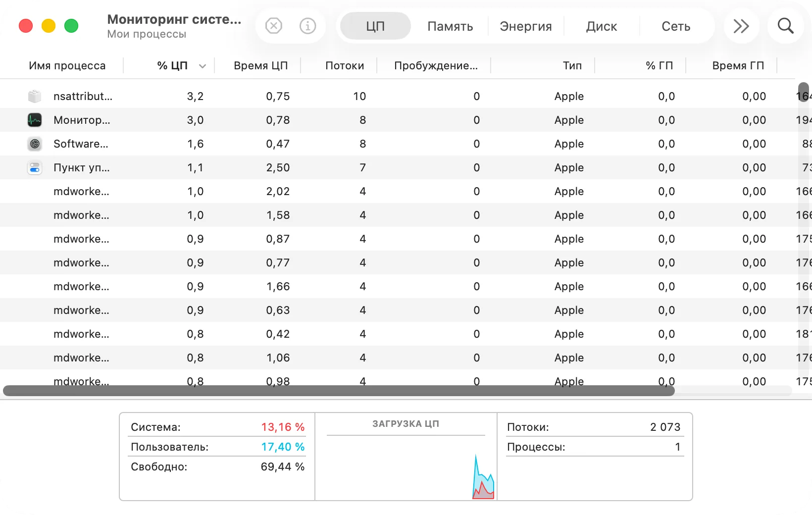Sort by Время ГП column header
Image resolution: width=812 pixels, height=515 pixels.
coord(738,65)
